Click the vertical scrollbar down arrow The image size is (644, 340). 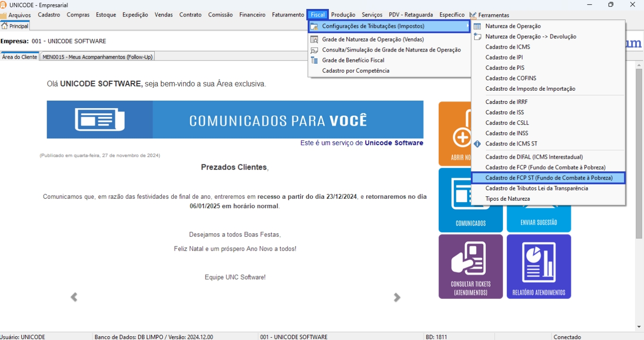click(639, 327)
